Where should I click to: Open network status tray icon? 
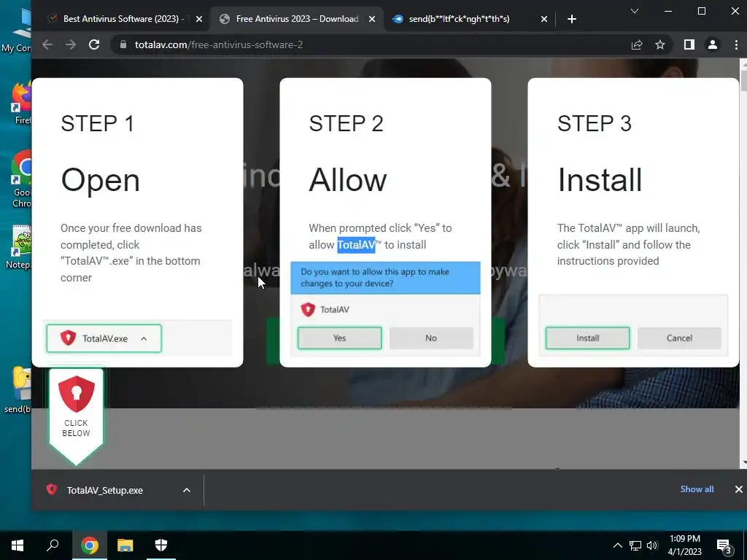635,545
